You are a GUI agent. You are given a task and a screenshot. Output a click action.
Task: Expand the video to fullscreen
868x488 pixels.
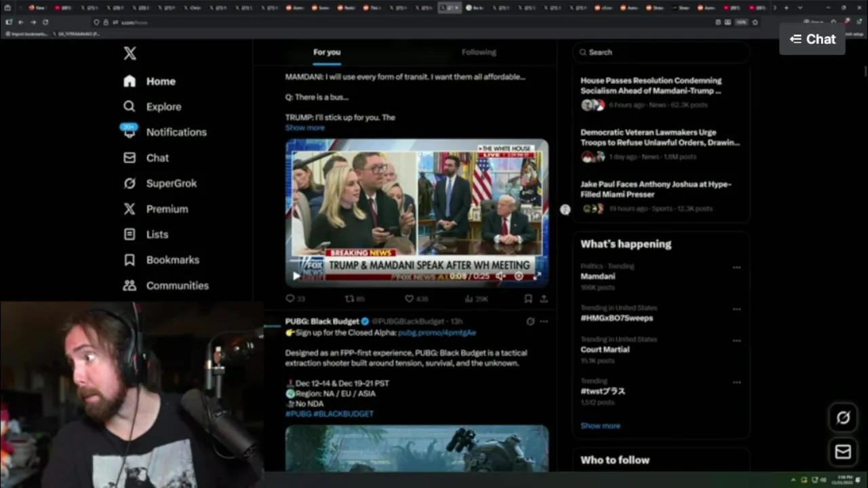pos(538,276)
